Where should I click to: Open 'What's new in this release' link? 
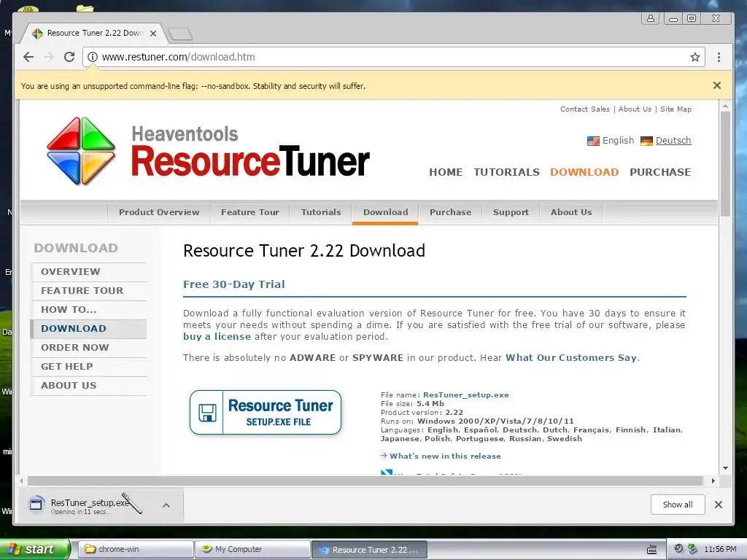[x=445, y=456]
